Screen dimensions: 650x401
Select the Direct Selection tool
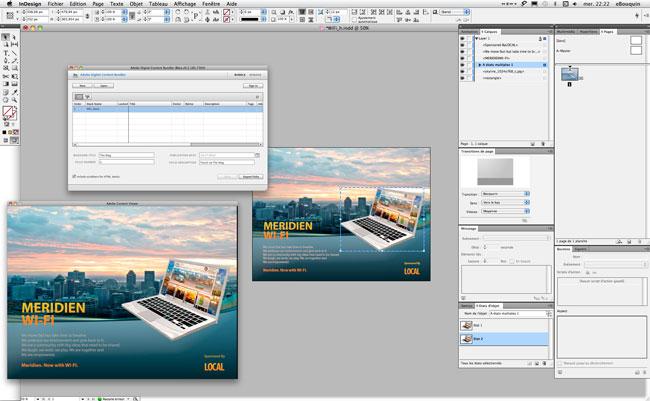pos(14,37)
